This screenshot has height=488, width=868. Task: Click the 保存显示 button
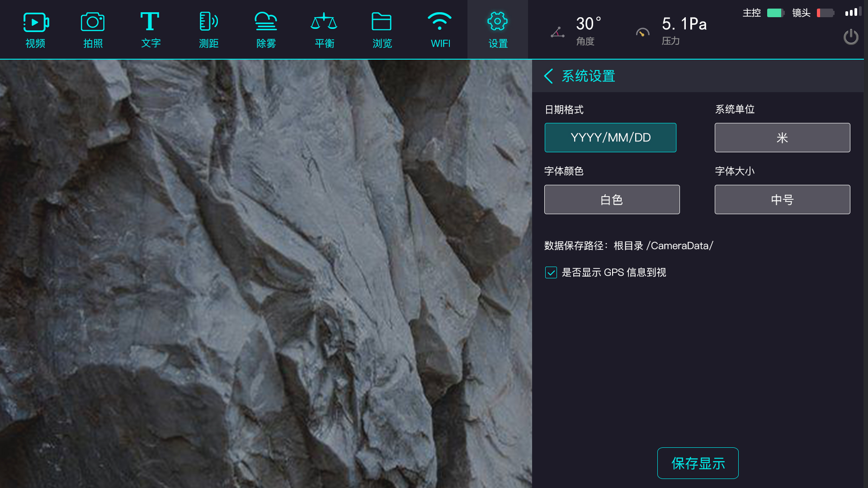point(698,463)
